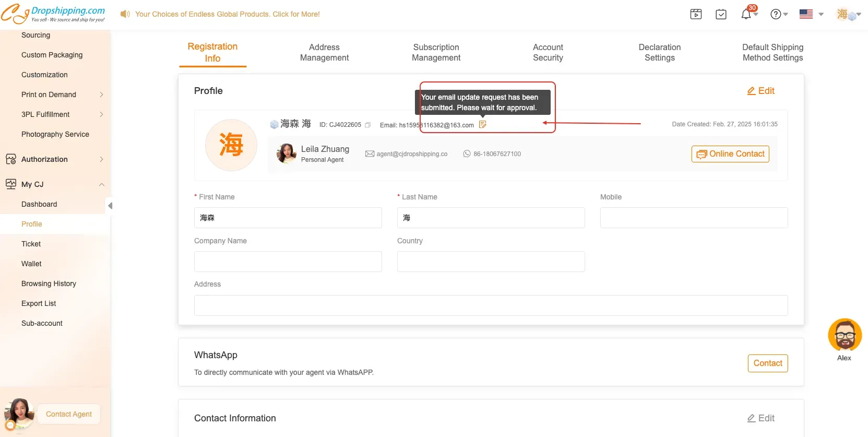The image size is (868, 437).
Task: Open the Alex chatbot assistant avatar
Action: [x=844, y=335]
